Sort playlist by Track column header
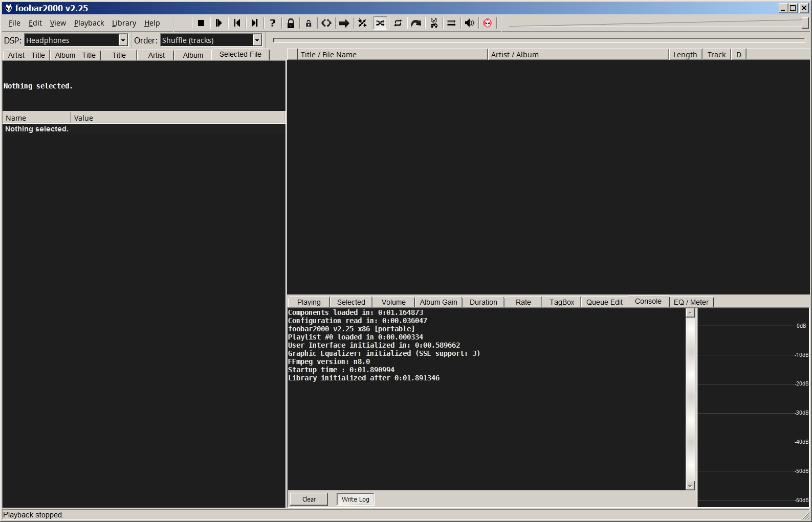Viewport: 812px width, 522px height. point(716,55)
